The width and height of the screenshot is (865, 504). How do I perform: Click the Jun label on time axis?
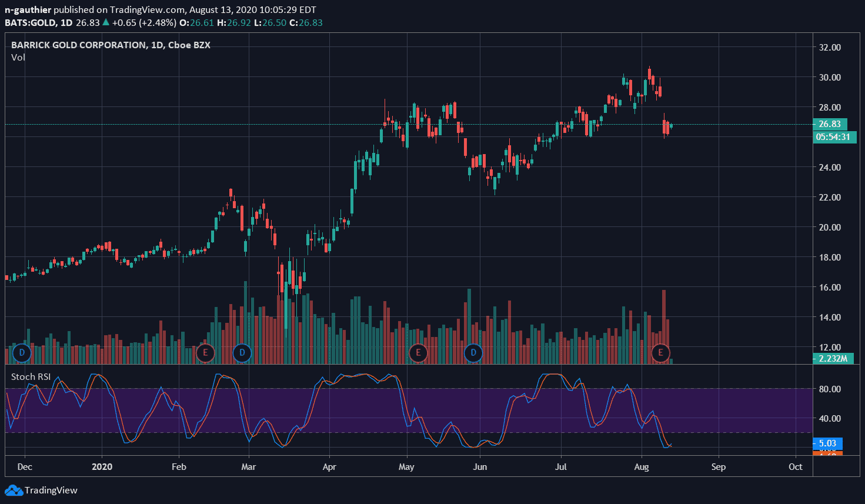click(480, 467)
